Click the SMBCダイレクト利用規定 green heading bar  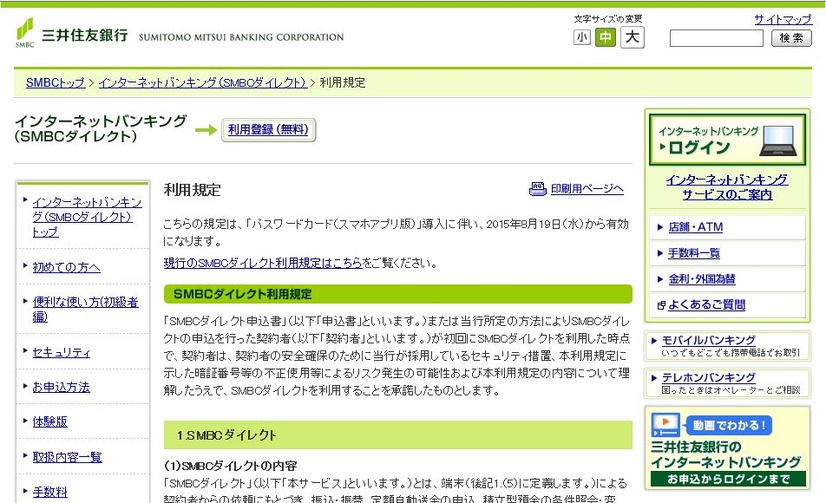coord(398,294)
